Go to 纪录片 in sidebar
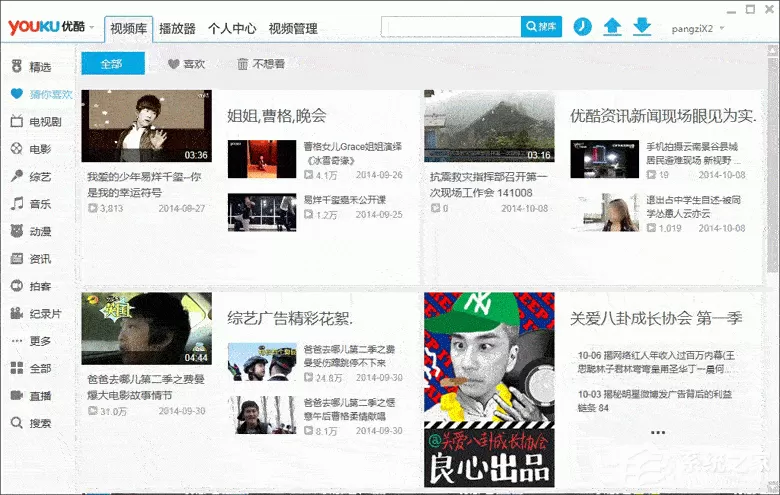The height and width of the screenshot is (495, 780). tap(36, 313)
